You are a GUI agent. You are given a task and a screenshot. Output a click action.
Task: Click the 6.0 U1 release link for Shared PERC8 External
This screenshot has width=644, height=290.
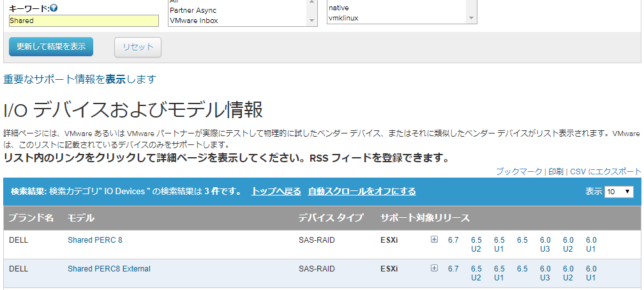click(x=591, y=273)
